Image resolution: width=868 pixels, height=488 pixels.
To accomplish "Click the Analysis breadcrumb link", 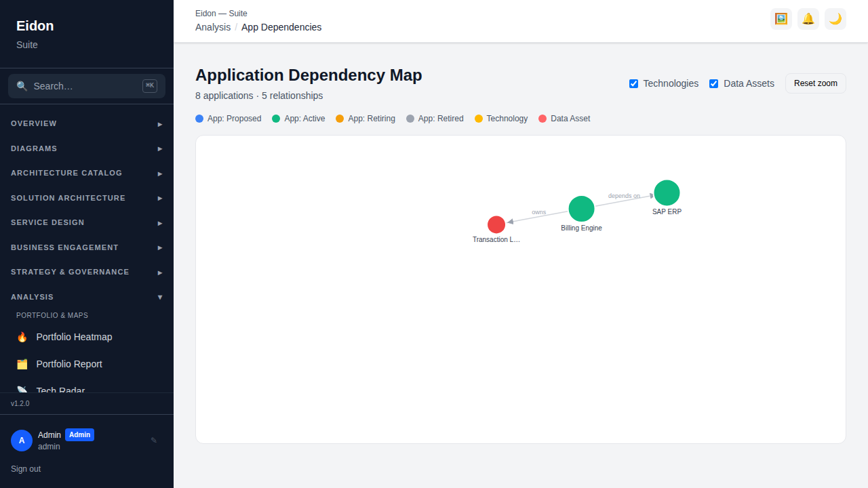I will (213, 27).
